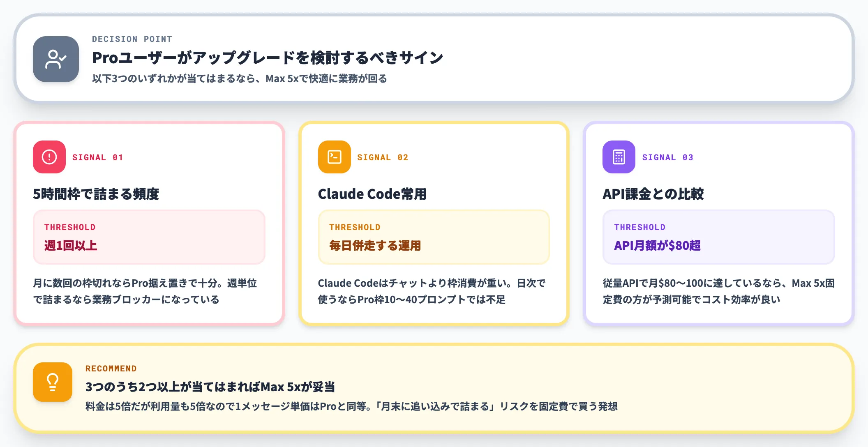The image size is (868, 447).
Task: Click the threshold value 毎日併走する運用
Action: tap(375, 246)
